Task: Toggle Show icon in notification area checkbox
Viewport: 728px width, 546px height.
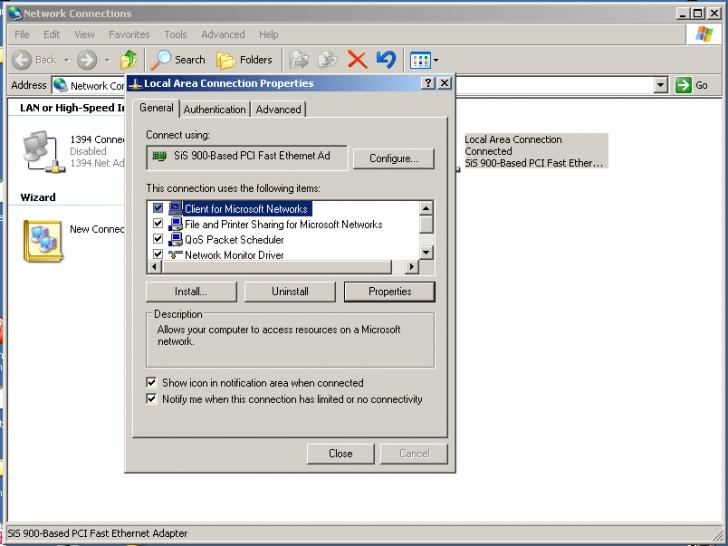Action: click(151, 382)
